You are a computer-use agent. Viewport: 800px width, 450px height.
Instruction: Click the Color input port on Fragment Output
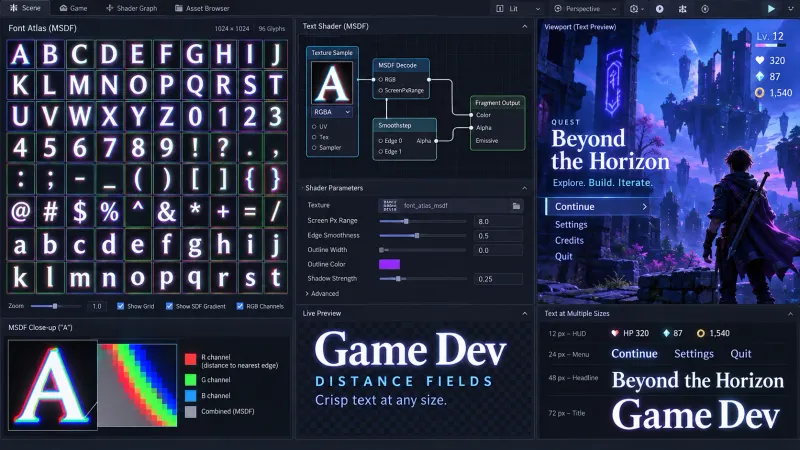pyautogui.click(x=471, y=115)
